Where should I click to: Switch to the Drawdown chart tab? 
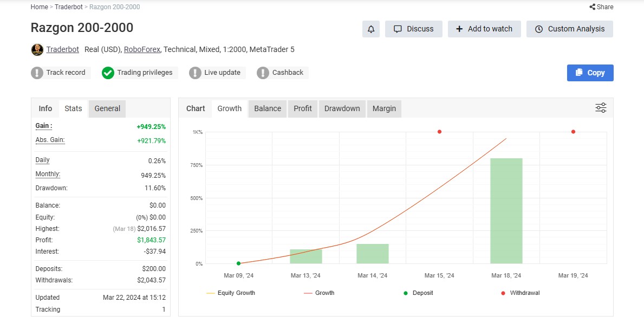tap(342, 108)
